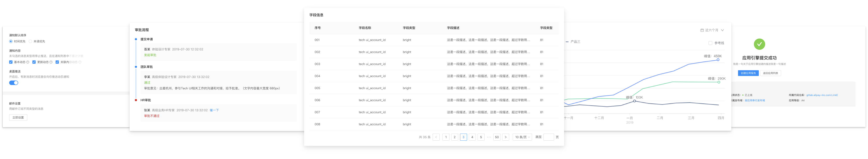This screenshot has height=159, width=868.
Task: Click the description text in row 003
Action: [488, 64]
